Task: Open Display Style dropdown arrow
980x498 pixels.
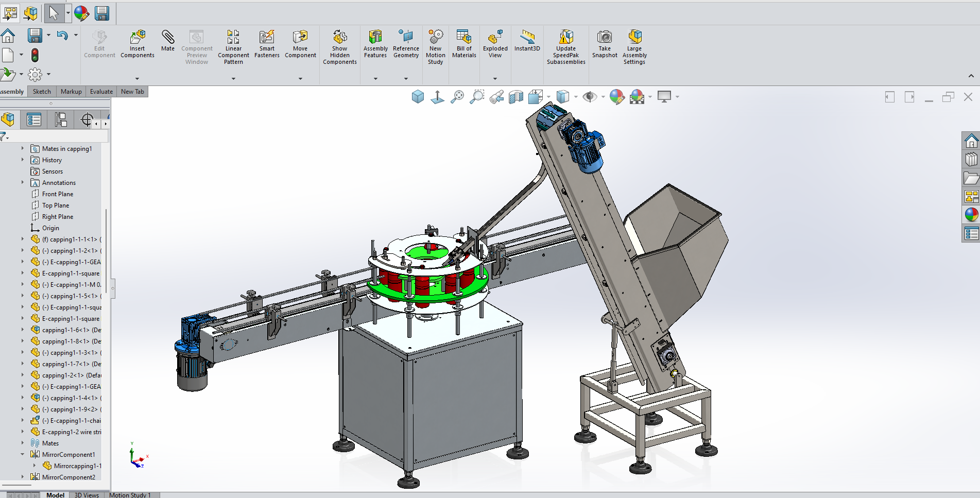Action: click(x=576, y=97)
